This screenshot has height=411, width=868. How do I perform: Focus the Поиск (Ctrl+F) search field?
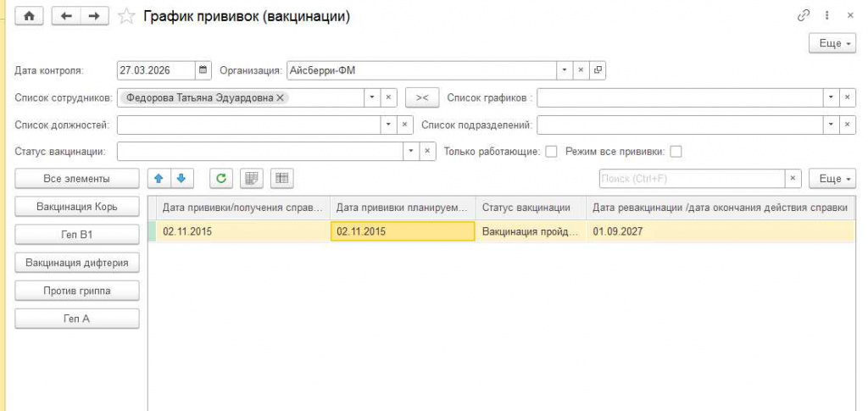692,178
